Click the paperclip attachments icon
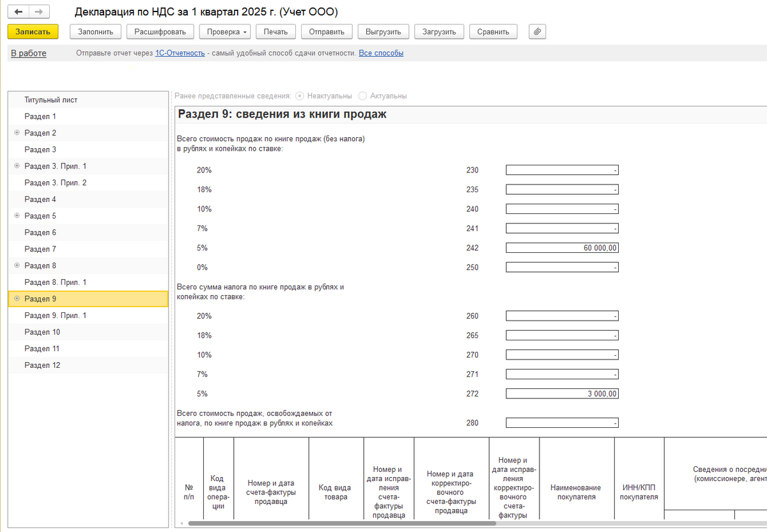767x532 pixels. tap(537, 31)
